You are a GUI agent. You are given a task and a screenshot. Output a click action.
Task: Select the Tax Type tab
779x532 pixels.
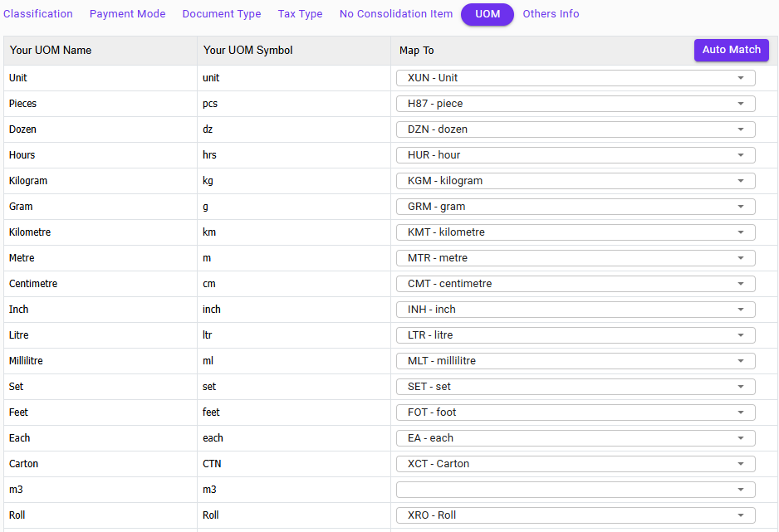(300, 14)
